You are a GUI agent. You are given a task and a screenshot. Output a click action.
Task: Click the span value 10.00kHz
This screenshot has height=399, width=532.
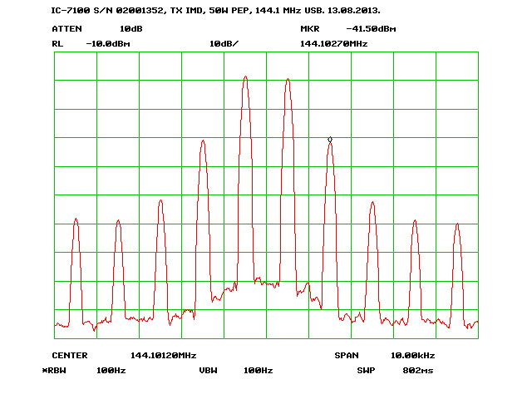pyautogui.click(x=412, y=356)
